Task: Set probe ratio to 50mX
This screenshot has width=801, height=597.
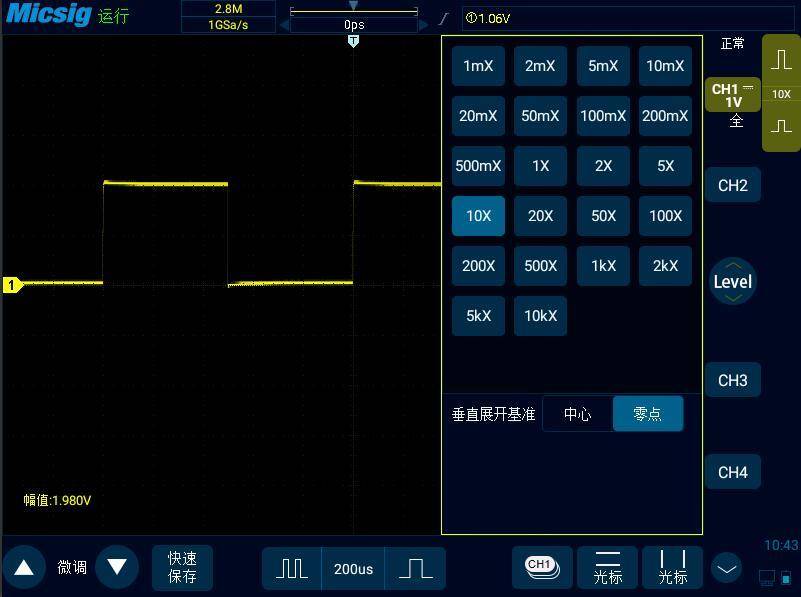Action: click(x=540, y=116)
